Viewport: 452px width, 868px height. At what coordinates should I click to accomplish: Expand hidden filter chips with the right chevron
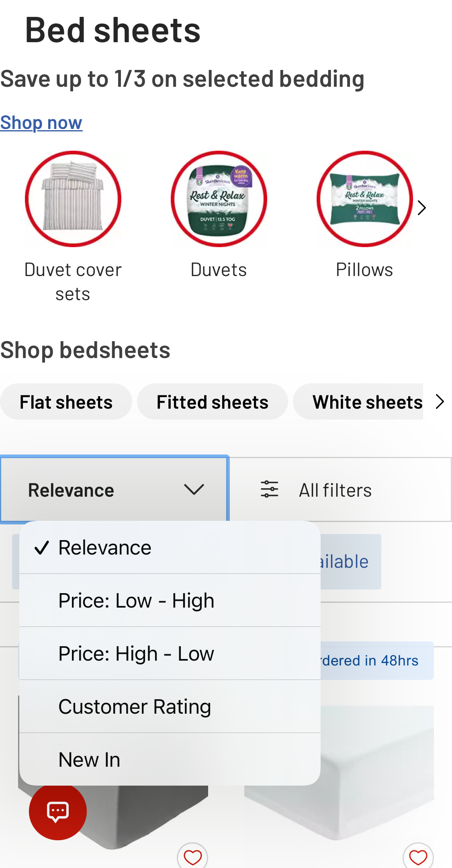[x=440, y=401]
